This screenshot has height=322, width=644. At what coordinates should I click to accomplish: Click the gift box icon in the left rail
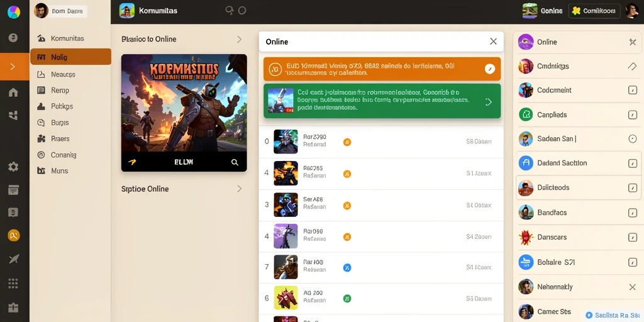(x=13, y=307)
